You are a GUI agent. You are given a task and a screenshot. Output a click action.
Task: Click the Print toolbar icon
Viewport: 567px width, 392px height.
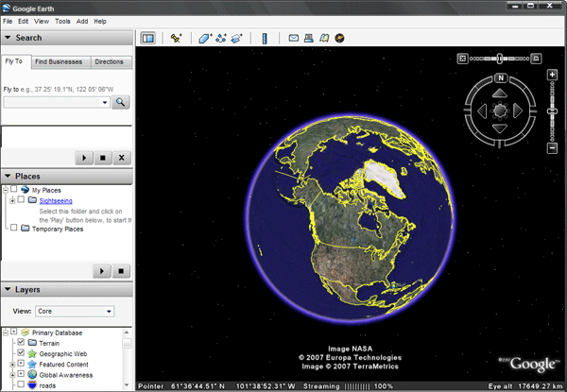tap(308, 38)
